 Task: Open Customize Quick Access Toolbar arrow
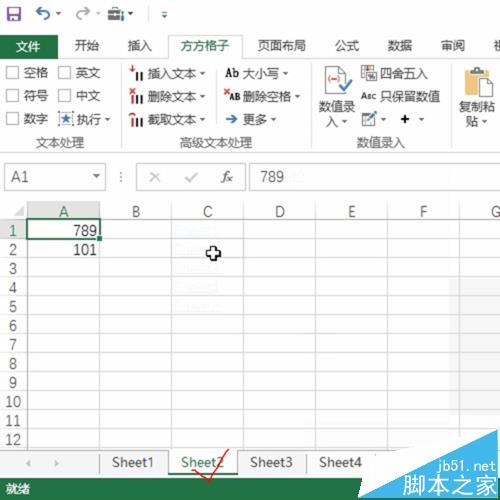point(164,15)
